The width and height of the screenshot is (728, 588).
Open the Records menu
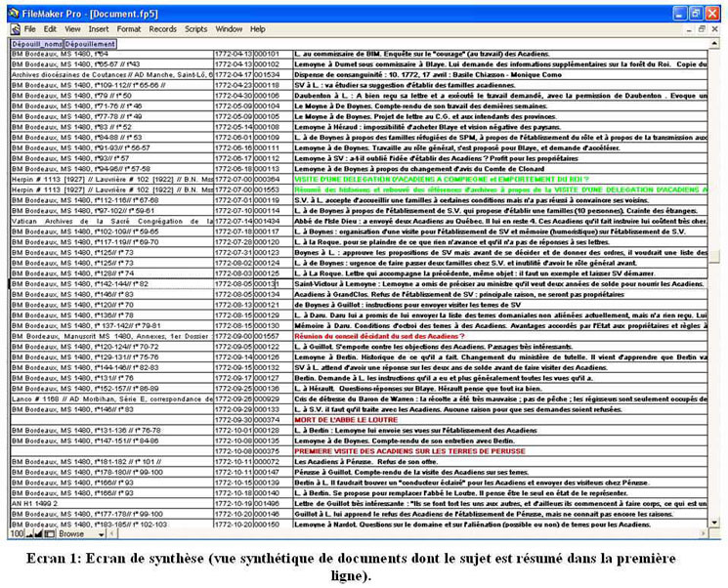[162, 28]
